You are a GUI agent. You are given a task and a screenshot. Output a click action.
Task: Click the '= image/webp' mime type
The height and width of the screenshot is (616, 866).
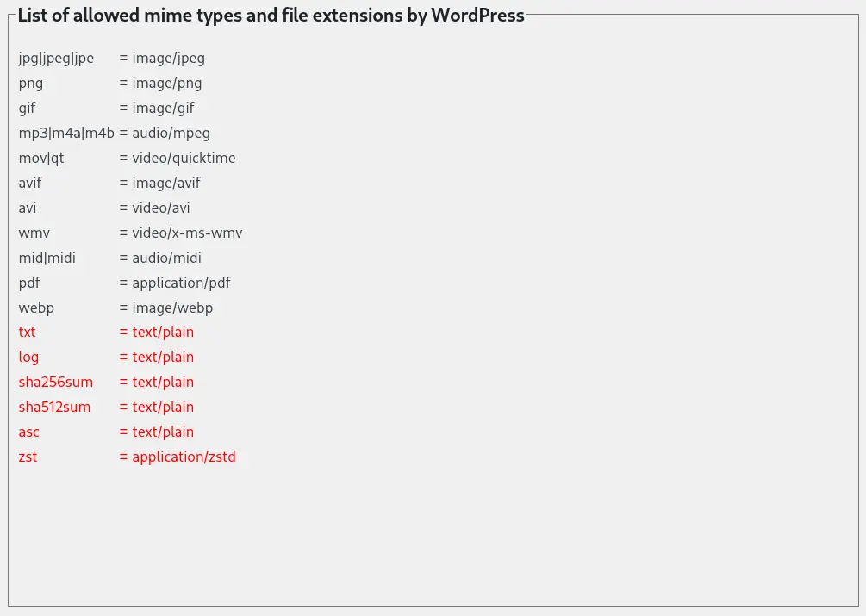165,308
